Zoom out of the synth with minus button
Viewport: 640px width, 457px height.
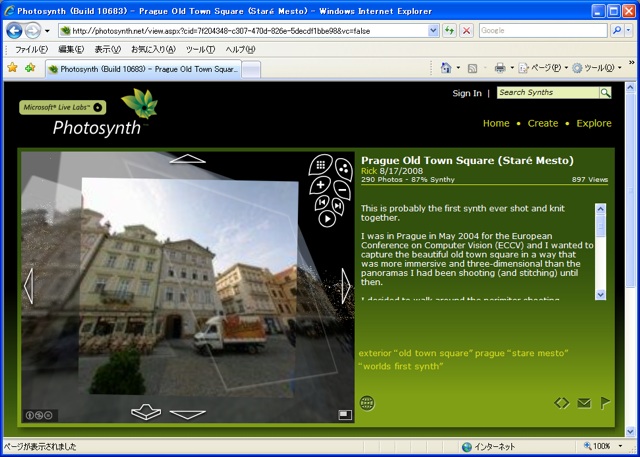(342, 189)
